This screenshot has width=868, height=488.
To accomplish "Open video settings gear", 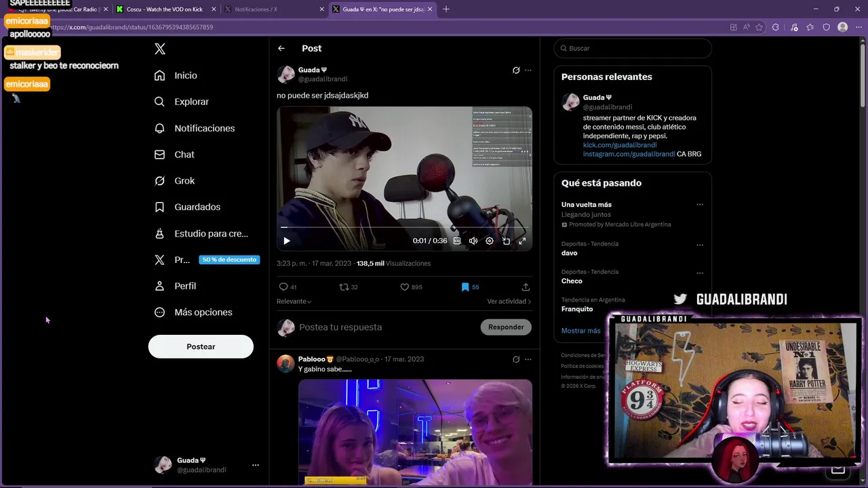I will [490, 241].
